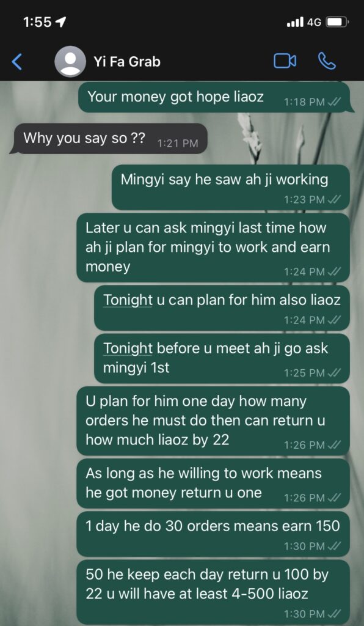Tap underlined 'Tonight' in 'before u meet ah ji'
364x626 pixels.
point(128,348)
